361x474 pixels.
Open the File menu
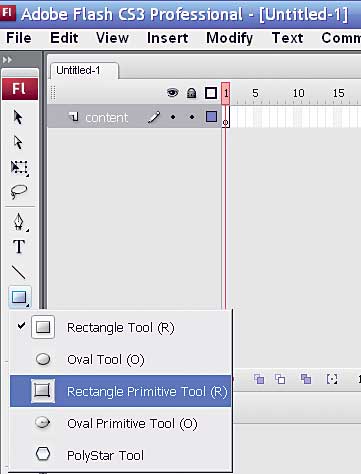click(x=19, y=38)
